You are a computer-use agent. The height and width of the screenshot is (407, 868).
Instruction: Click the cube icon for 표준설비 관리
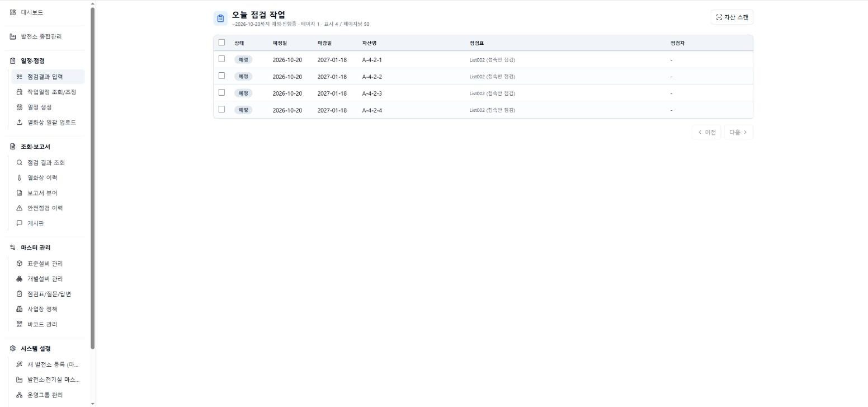(x=20, y=264)
